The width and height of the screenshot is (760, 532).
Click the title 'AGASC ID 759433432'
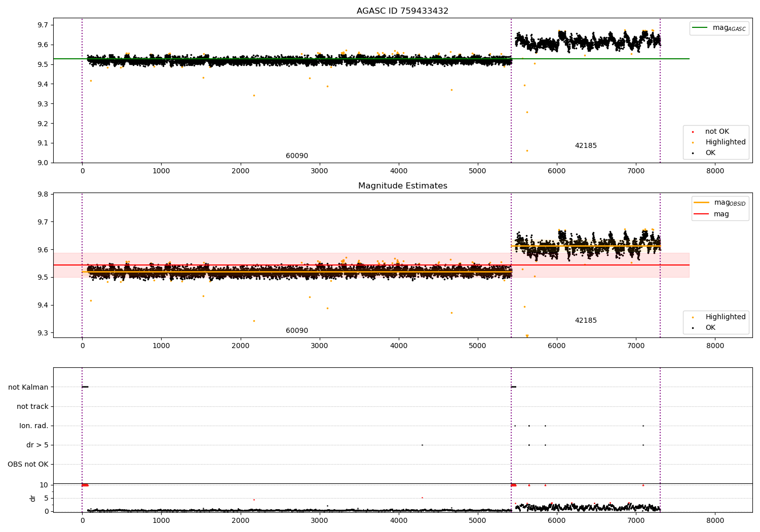point(402,11)
